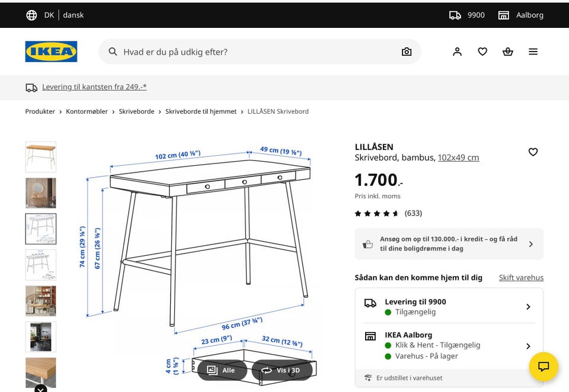
Task: Open 'Levering til 9900' option
Action: [449, 306]
